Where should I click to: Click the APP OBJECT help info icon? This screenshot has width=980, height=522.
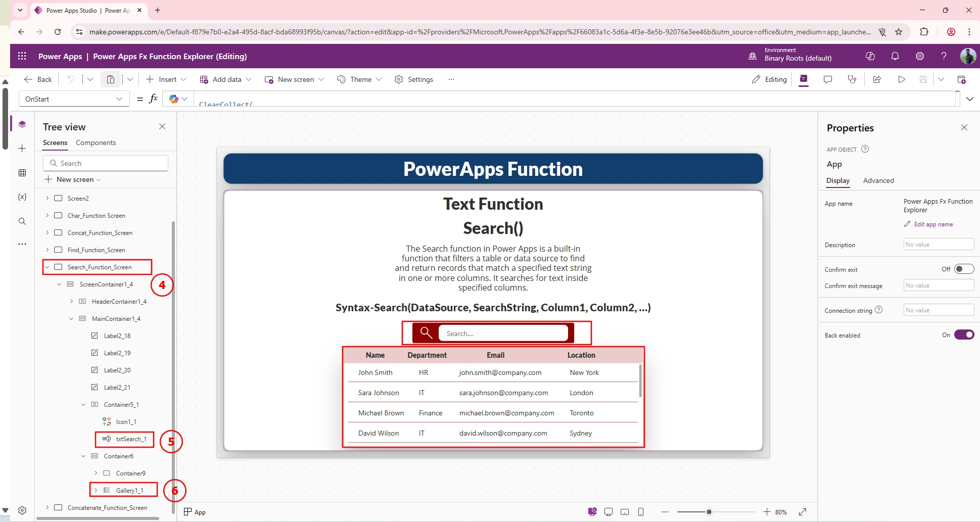tap(865, 149)
